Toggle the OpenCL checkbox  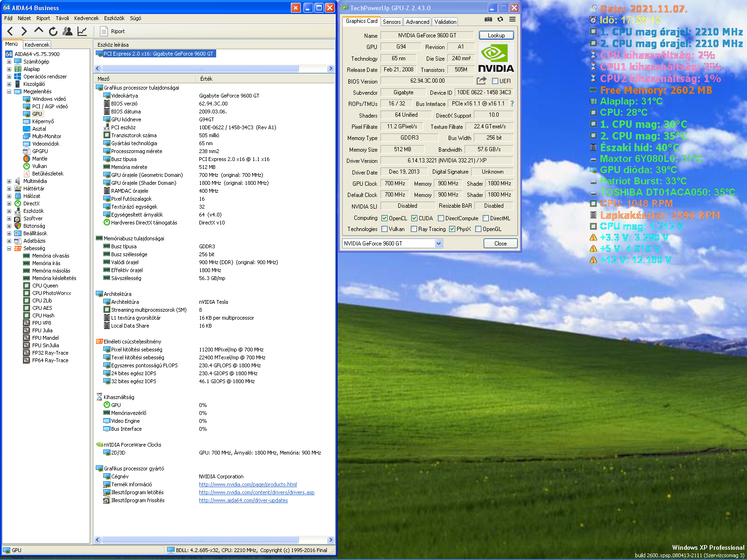point(384,218)
